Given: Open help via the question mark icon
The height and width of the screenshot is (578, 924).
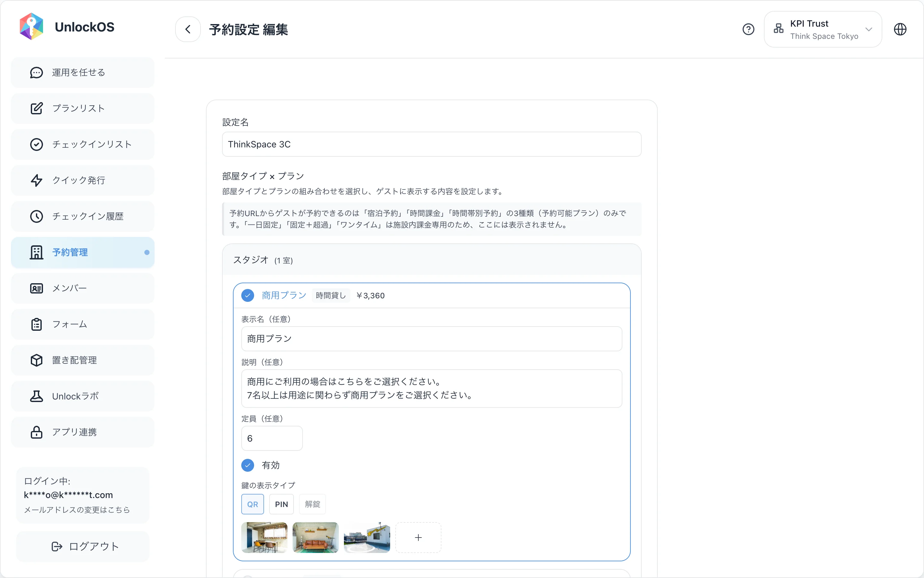Looking at the screenshot, I should (x=749, y=29).
